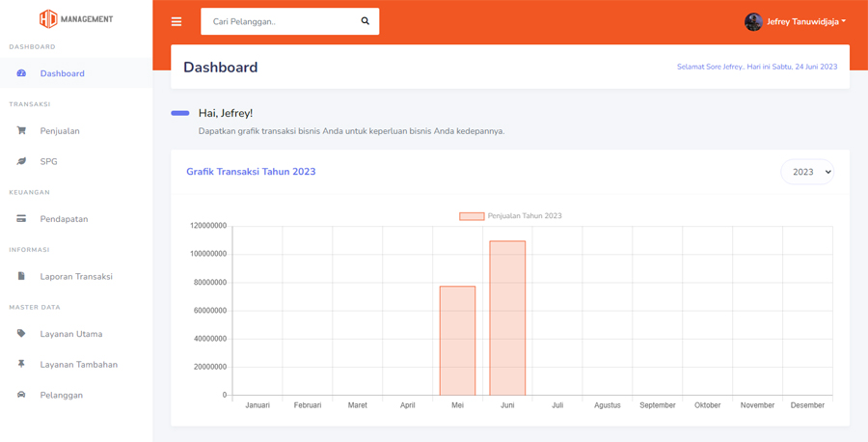Open Laporan Transaksi menu item
Viewport: 868px width, 442px height.
coord(76,276)
